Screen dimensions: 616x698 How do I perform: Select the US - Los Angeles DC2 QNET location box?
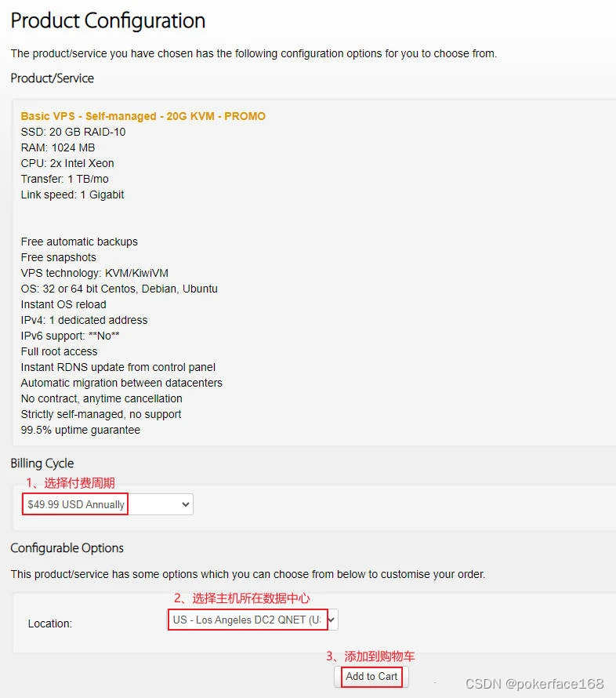[247, 620]
